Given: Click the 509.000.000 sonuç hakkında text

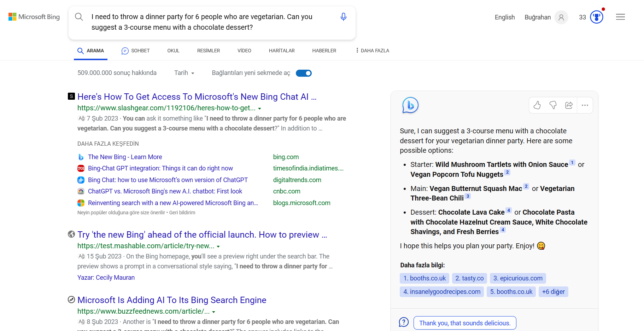Looking at the screenshot, I should click(x=117, y=73).
